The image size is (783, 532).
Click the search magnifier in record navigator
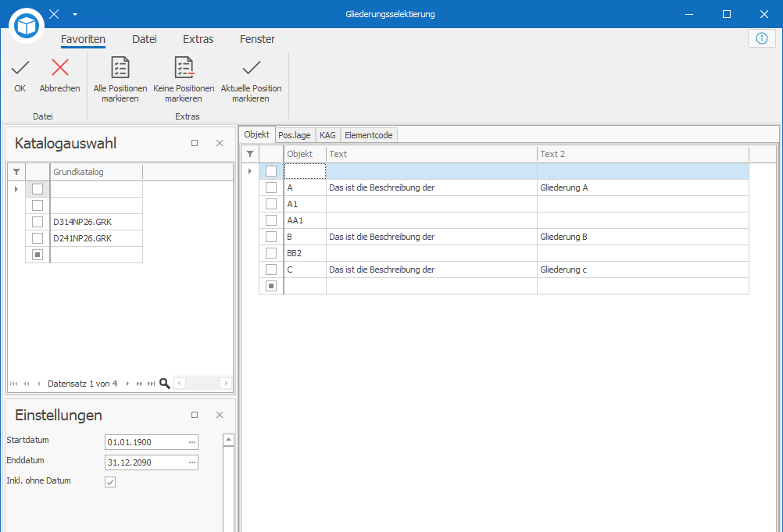click(165, 384)
